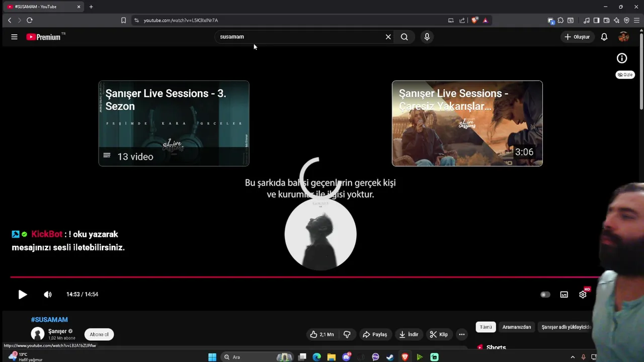Open the Brave main menu
Screen dimensions: 644x362
point(636,20)
